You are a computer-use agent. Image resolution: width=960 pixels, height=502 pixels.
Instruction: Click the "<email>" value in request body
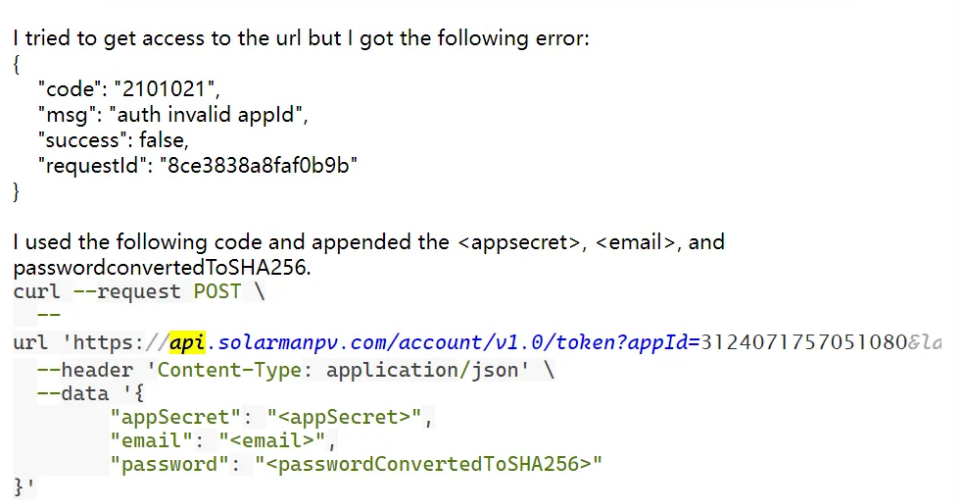(273, 441)
